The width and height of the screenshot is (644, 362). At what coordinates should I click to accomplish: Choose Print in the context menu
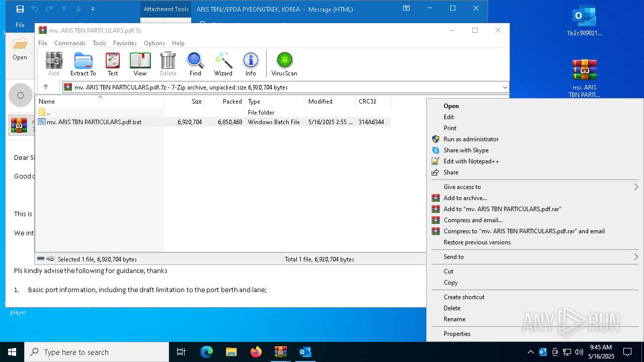click(x=535, y=128)
